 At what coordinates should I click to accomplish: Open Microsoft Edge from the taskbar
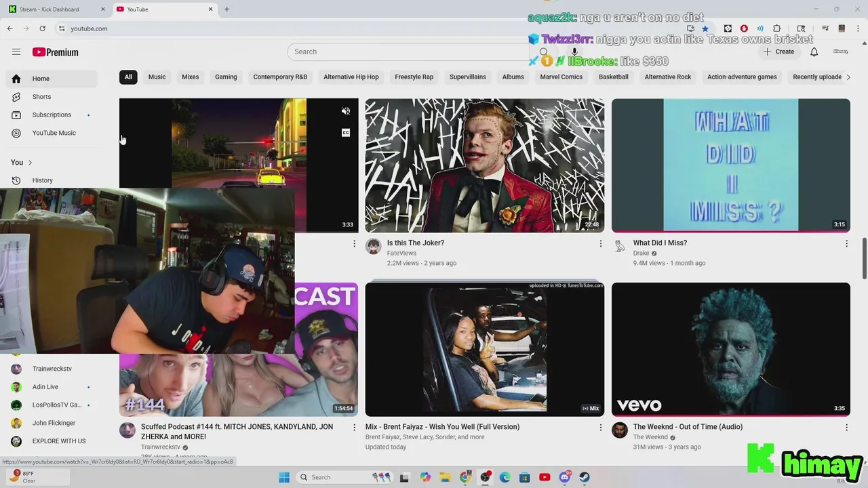[x=505, y=477]
